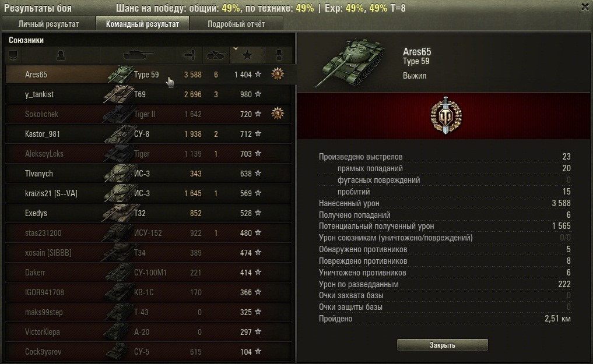593x364 pixels.
Task: Open the Подробный отчёт tab
Action: pyautogui.click(x=236, y=24)
